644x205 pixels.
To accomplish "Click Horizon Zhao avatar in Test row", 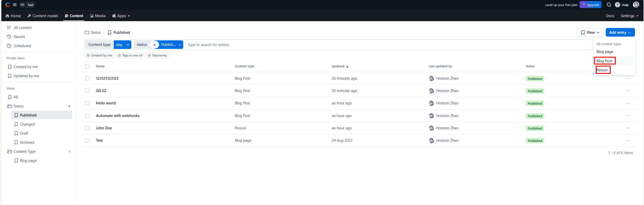I will pos(431,140).
